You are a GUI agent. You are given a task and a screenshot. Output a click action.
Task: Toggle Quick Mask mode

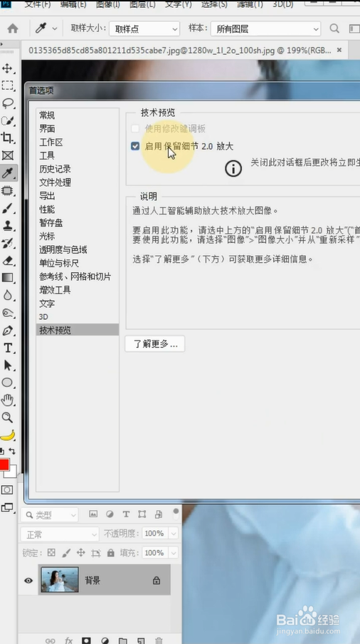point(7,490)
